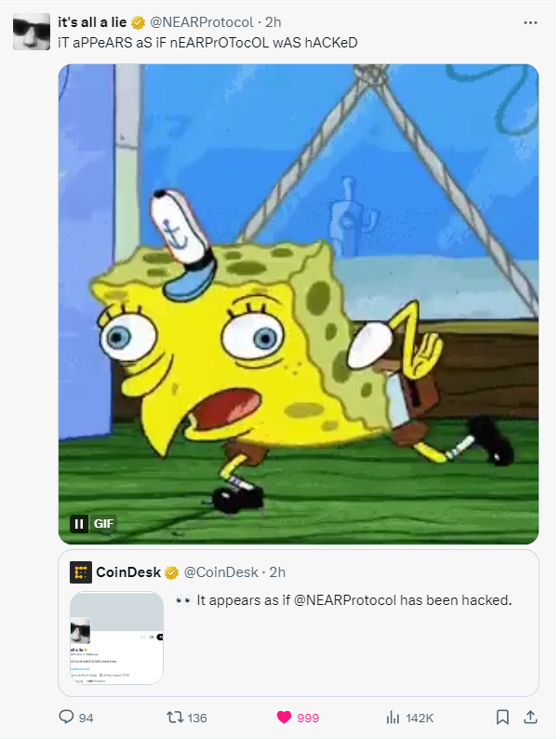The width and height of the screenshot is (560, 739).
Task: Open the sunglasses profile avatar
Action: click(x=32, y=32)
